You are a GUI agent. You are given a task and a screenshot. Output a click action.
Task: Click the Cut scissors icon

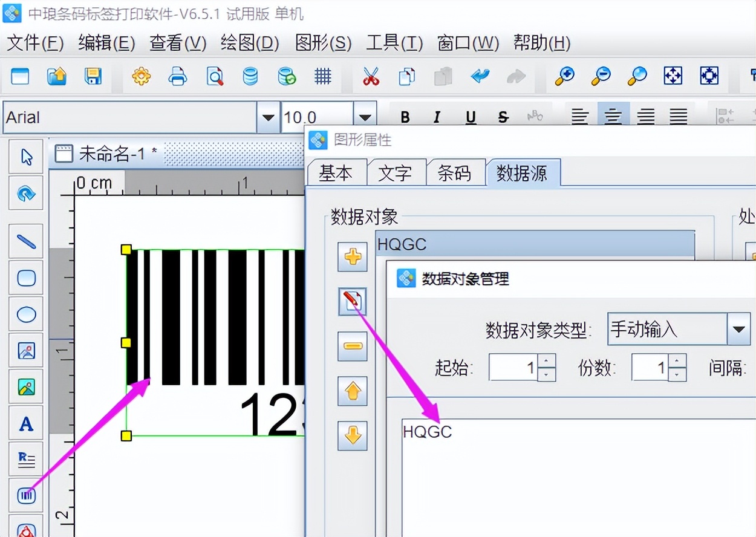click(371, 76)
